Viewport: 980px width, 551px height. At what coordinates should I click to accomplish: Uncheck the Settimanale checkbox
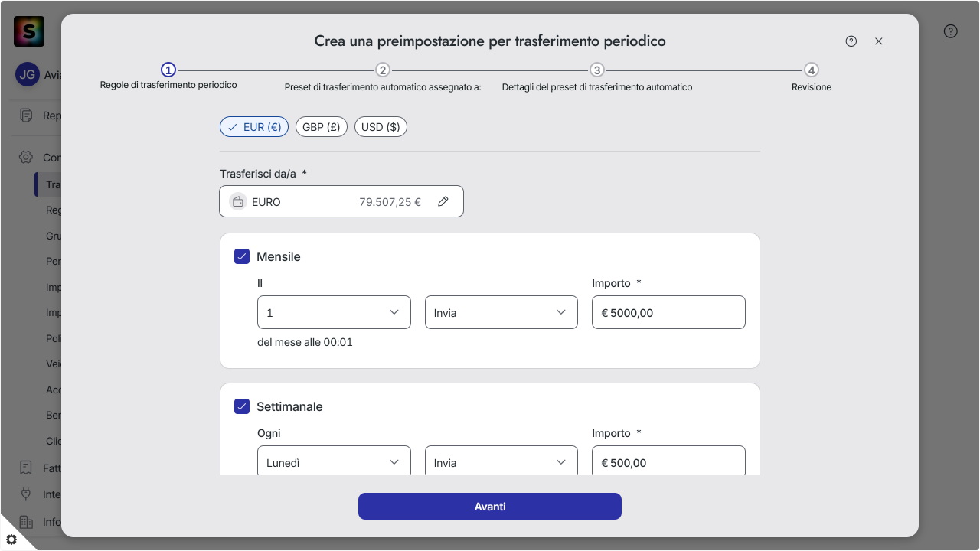pyautogui.click(x=242, y=406)
